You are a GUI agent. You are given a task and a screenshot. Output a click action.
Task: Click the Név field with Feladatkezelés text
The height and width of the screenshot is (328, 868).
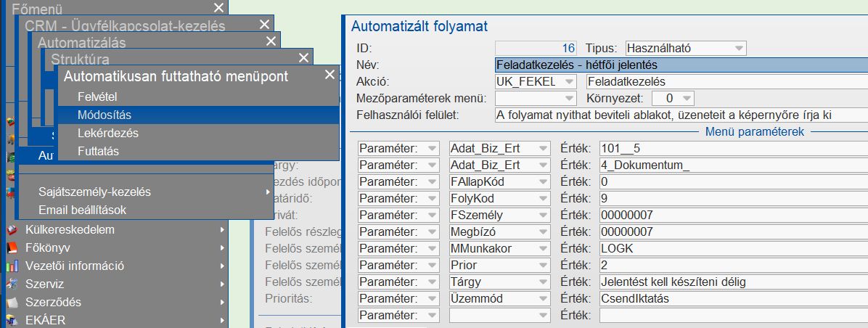(680, 65)
